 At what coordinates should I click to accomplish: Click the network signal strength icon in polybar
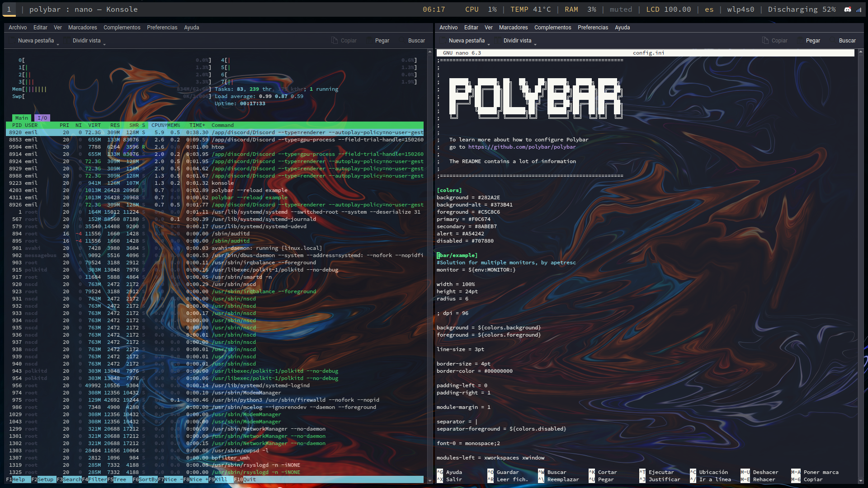tap(858, 9)
